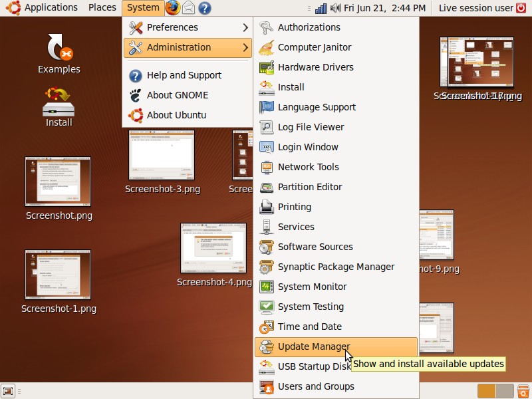532x399 pixels.
Task: Click Live session user in top panel
Action: pyautogui.click(x=476, y=8)
